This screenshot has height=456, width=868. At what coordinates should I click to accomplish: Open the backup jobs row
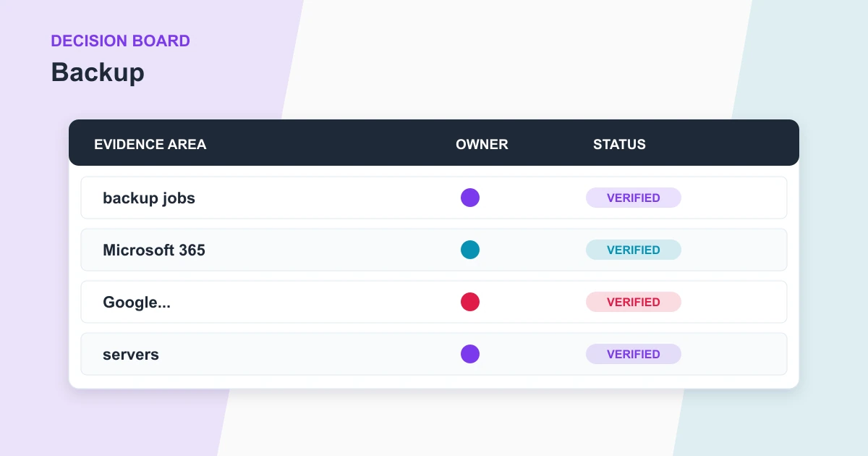point(434,198)
